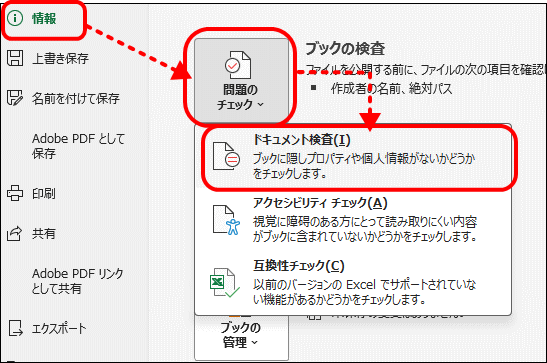Click the Excel compatibility check icon
Viewport: 547px width, 363px height.
pos(225,282)
